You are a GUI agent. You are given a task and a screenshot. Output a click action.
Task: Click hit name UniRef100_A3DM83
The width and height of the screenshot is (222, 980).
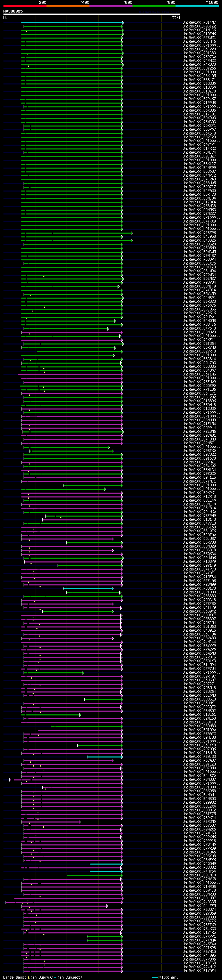pyautogui.click(x=199, y=726)
